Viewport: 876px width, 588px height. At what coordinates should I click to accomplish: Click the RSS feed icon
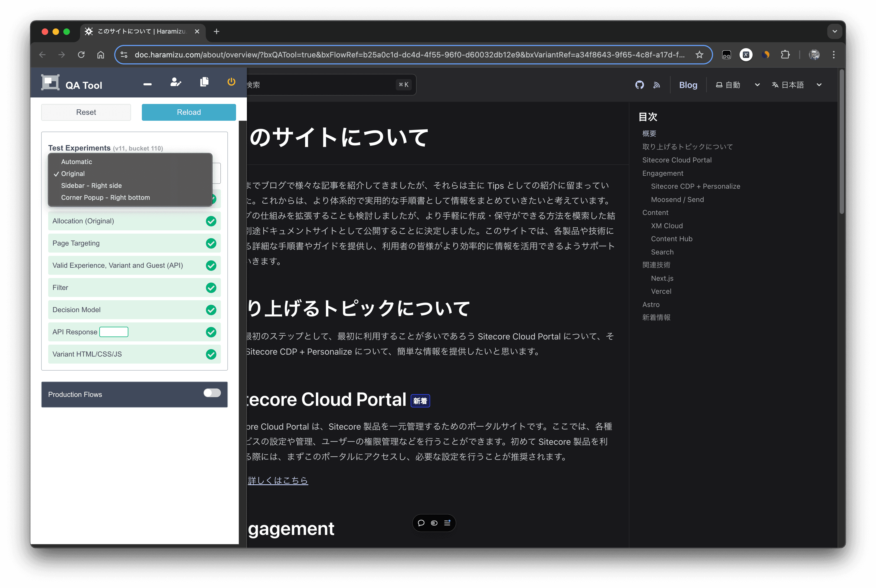[x=657, y=85]
